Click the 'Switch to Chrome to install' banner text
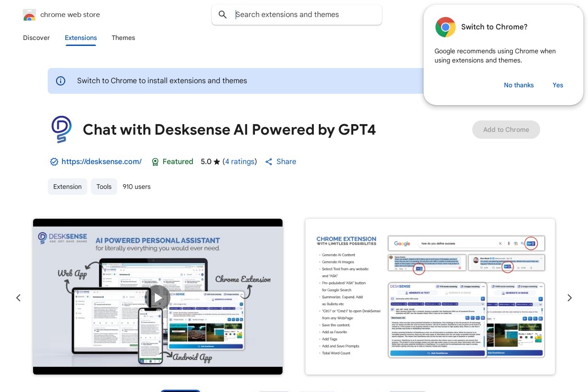This screenshot has height=392, width=588. pos(162,81)
